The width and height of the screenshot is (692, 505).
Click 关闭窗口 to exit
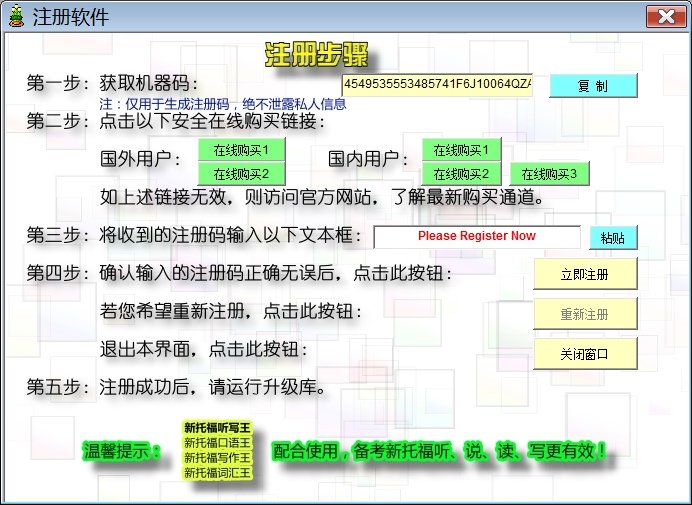(585, 354)
